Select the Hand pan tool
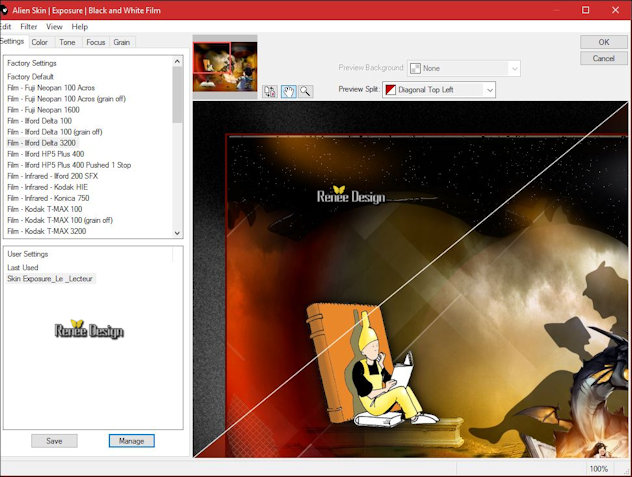Screen dimensions: 632x477 (x=288, y=92)
